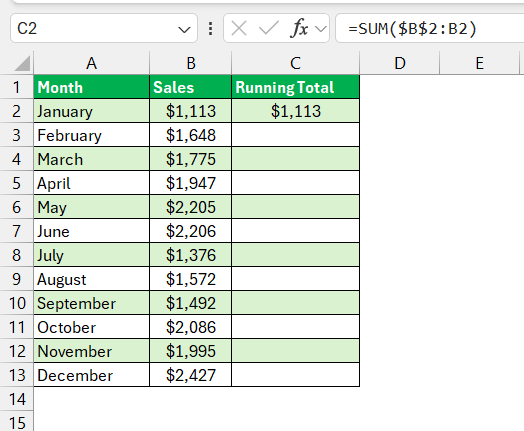The width and height of the screenshot is (524, 431).
Task: Select column D header
Action: point(400,63)
